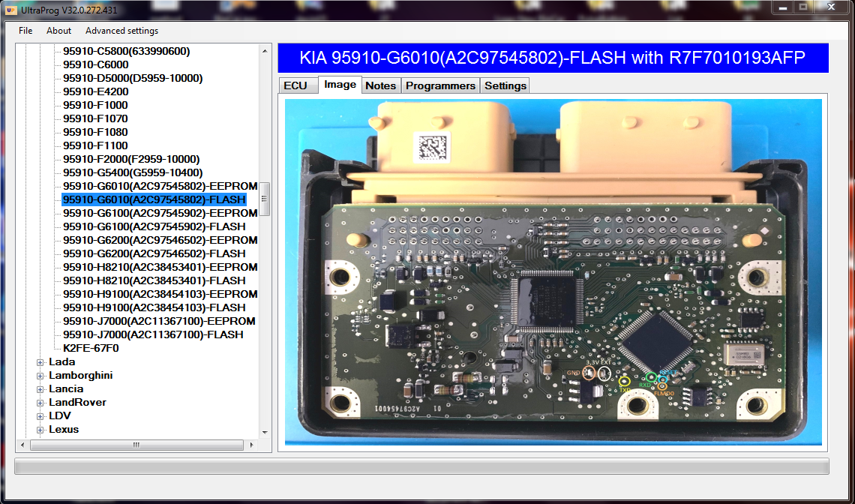Select the Lancia brand label

(66, 389)
